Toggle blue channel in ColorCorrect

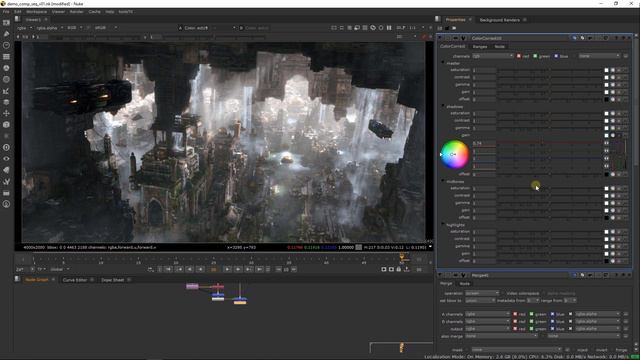click(x=556, y=56)
